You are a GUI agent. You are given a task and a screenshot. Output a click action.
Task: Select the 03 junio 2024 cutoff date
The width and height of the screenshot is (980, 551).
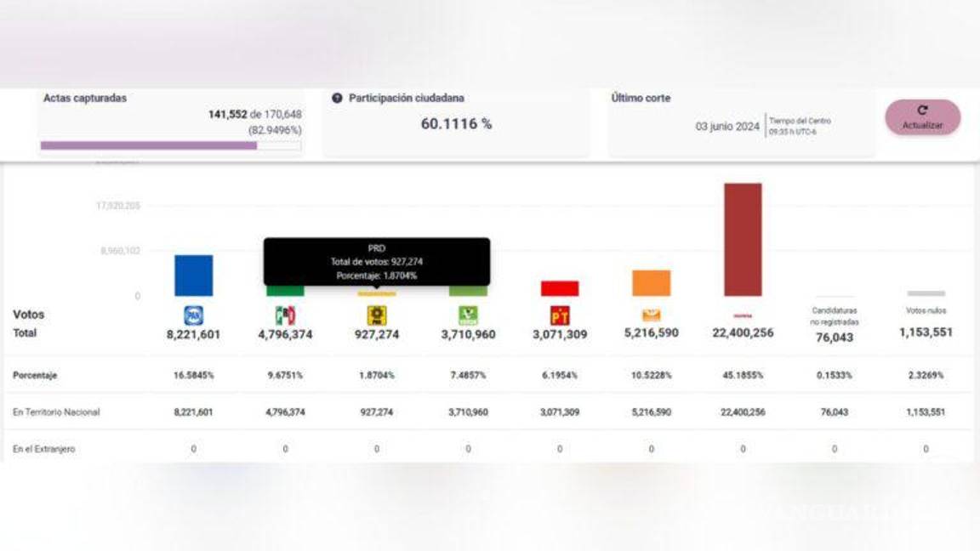[727, 127]
